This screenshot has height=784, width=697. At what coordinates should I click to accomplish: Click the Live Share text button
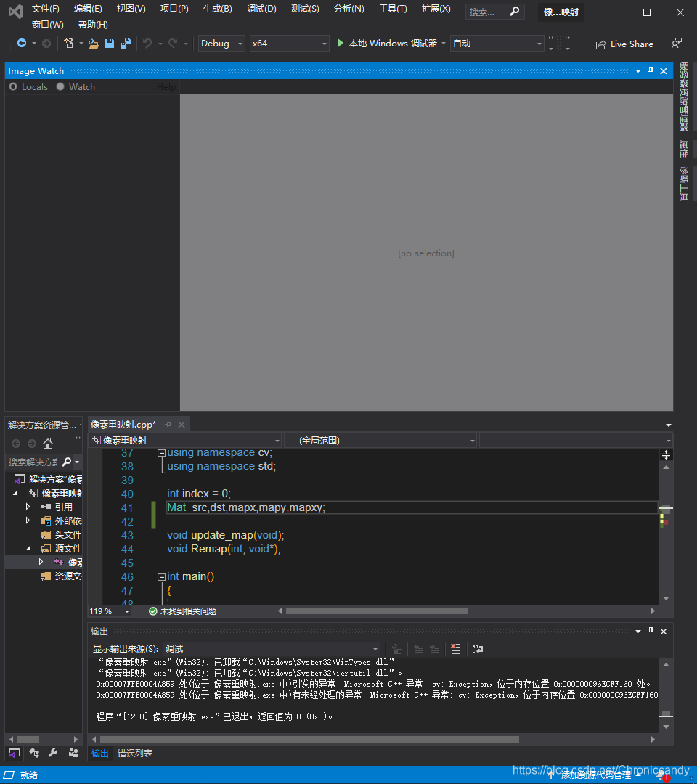tap(632, 44)
